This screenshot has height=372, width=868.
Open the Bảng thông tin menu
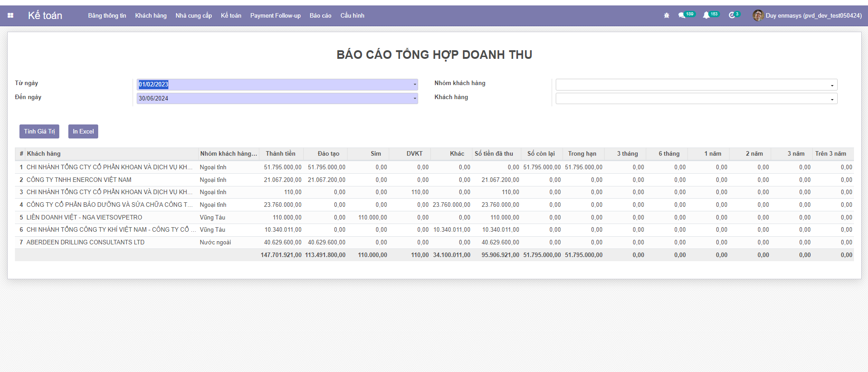coord(107,15)
